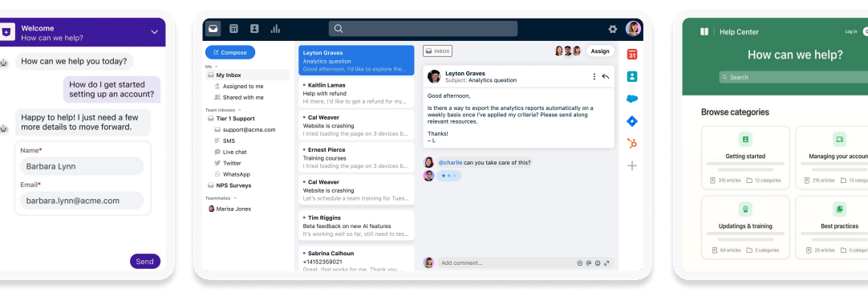Click Log in on Help Center
Viewport: 868px width, 301px height.
click(851, 31)
